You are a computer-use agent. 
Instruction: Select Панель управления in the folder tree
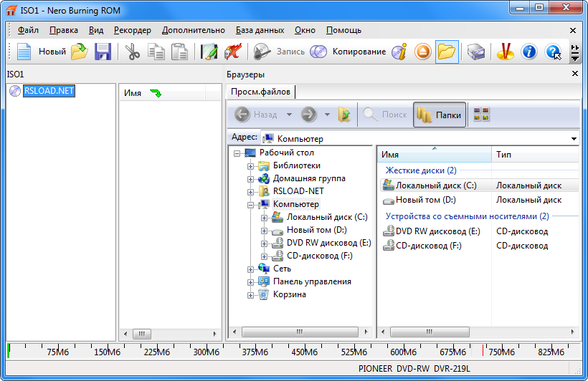(312, 281)
